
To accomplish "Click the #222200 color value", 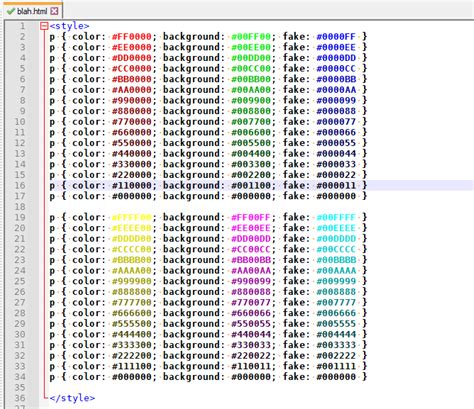I will click(x=132, y=356).
